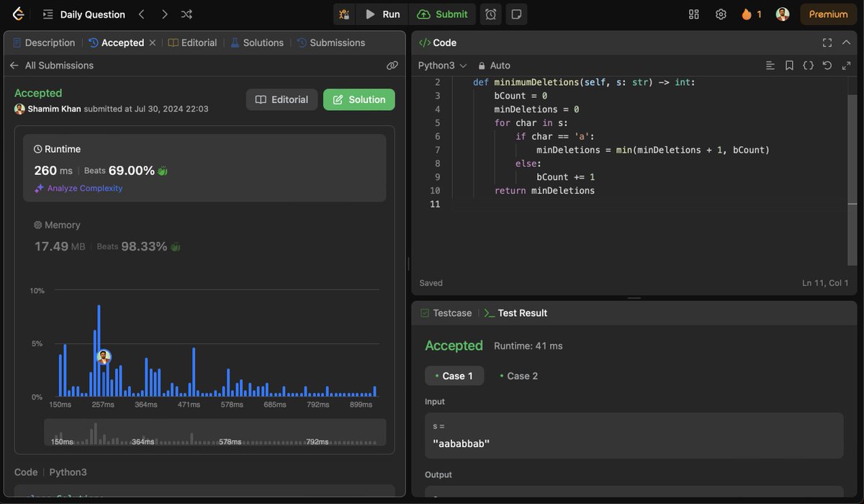Viewport: 864px width, 504px height.
Task: Select Case 1 result
Action: 454,376
